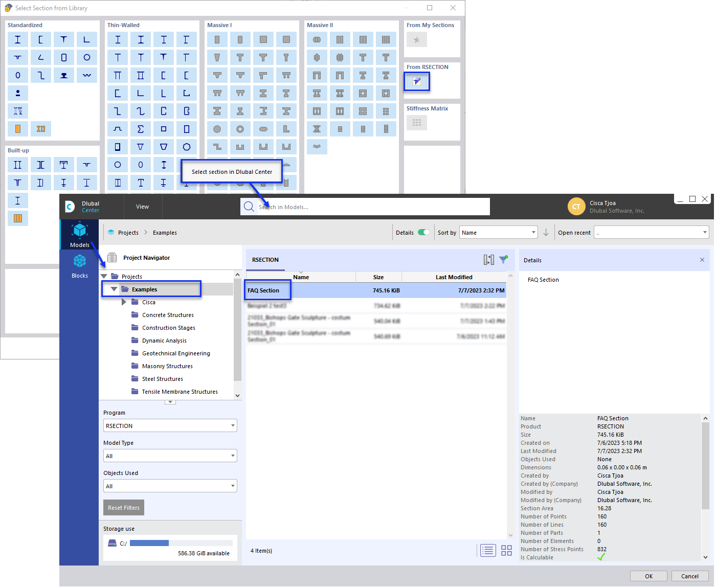Open the Program dropdown showing RSECTION

pyautogui.click(x=170, y=425)
